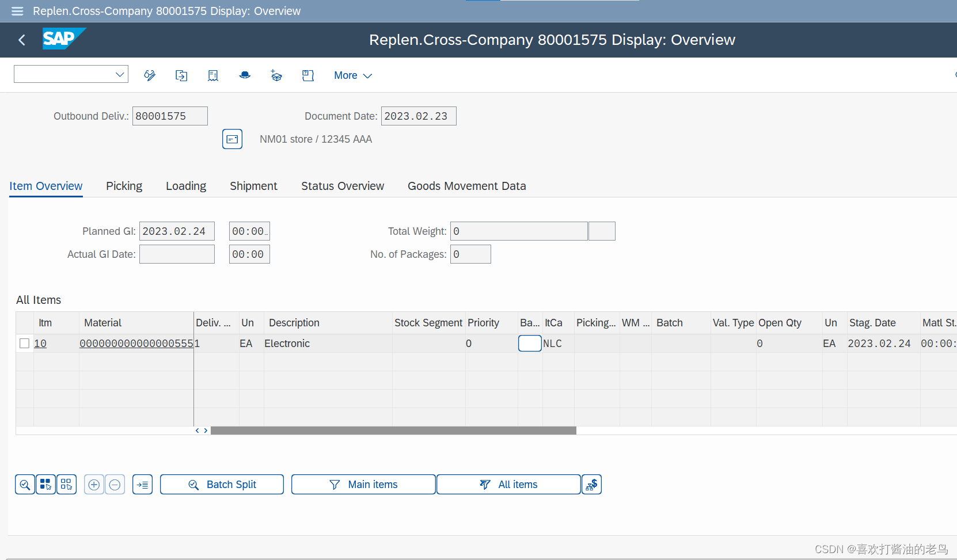Click the Batch column header

tap(681, 323)
